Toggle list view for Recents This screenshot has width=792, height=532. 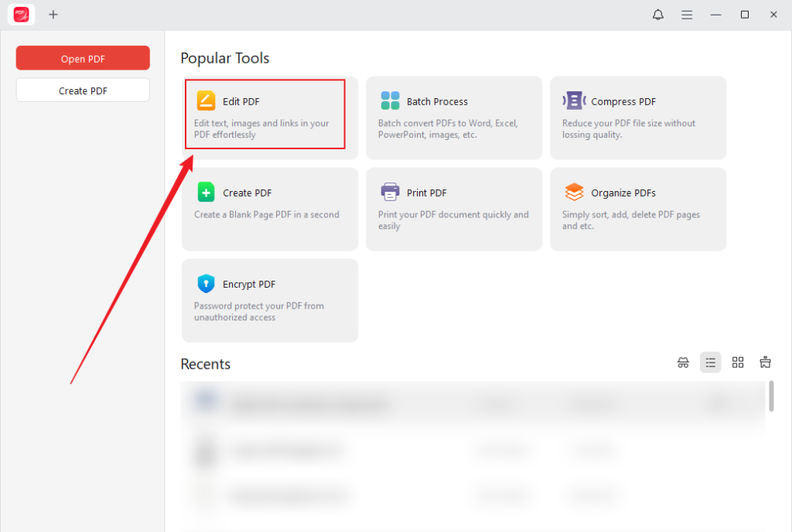pos(710,362)
